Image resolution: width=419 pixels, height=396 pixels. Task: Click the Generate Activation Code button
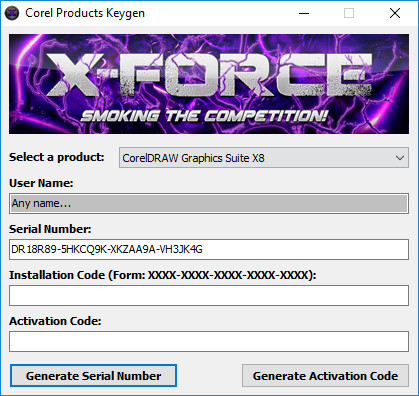[325, 376]
